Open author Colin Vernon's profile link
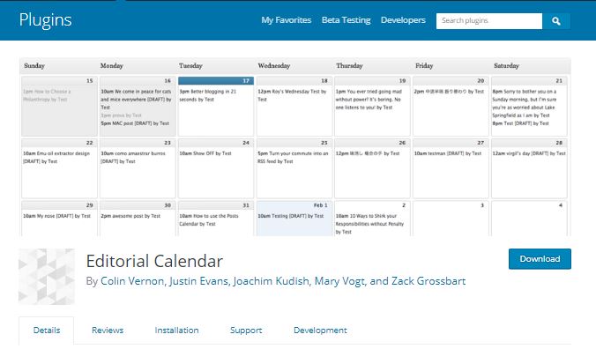The height and width of the screenshot is (364, 596). 132,281
